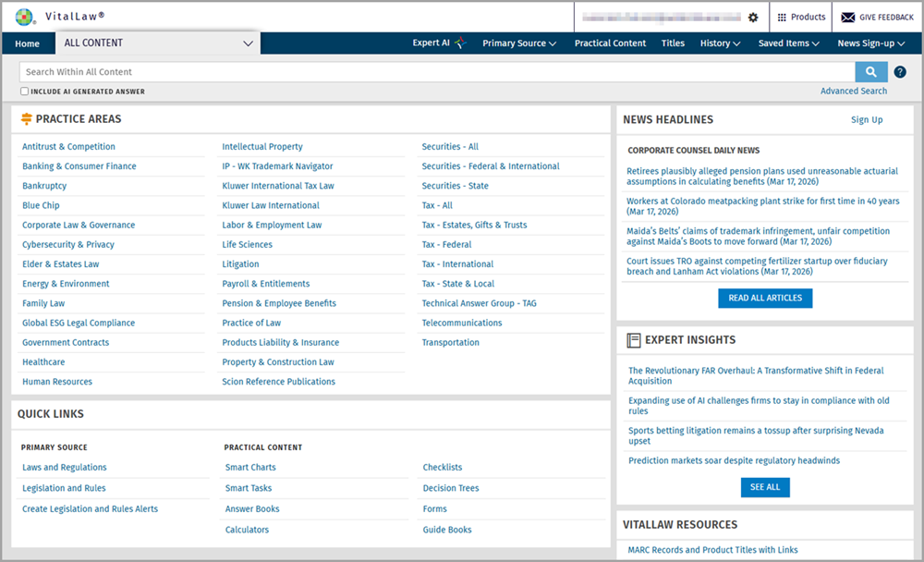Image resolution: width=924 pixels, height=562 pixels.
Task: Click the Expert Insights document icon
Action: click(634, 340)
